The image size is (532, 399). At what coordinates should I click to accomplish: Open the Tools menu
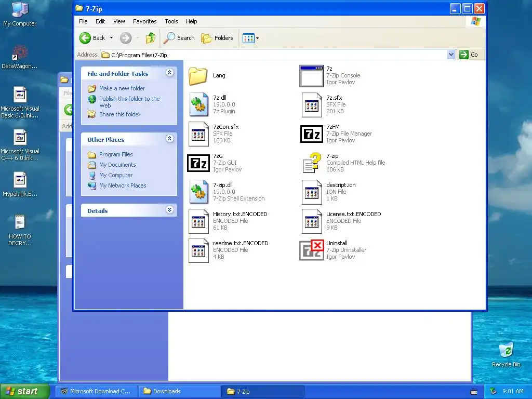click(171, 21)
